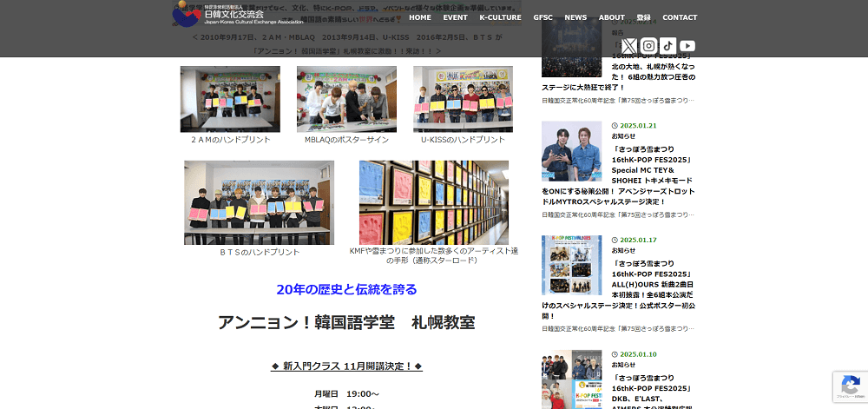This screenshot has height=409, width=868.
Task: Click the Japan-Korea Cultural Exchange Association logo
Action: (238, 15)
